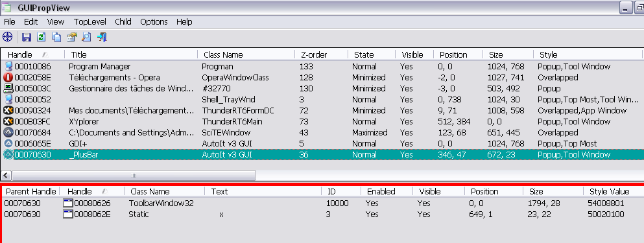The image size is (644, 243).
Task: Select the Téléchargements - Opera title cell
Action: [114, 77]
